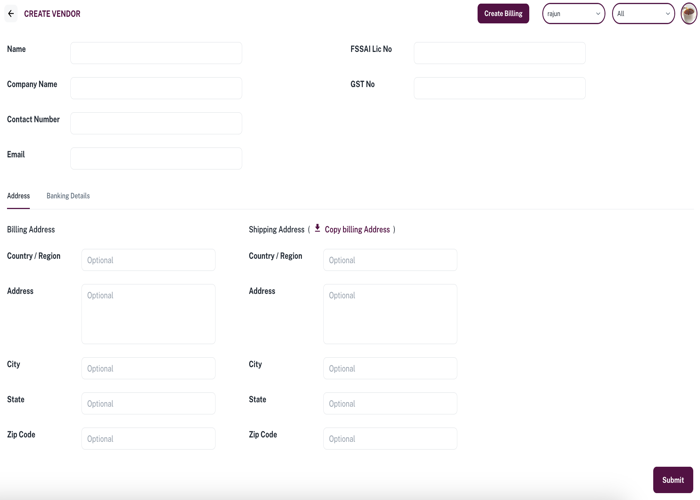Focus the billing Address textarea
This screenshot has width=700, height=500.
[x=148, y=314]
